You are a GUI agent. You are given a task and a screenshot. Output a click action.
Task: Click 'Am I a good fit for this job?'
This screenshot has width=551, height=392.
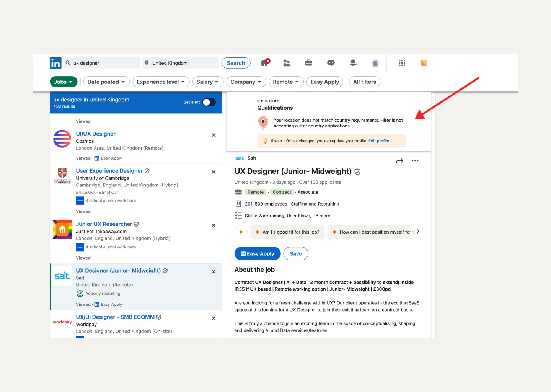coord(287,232)
